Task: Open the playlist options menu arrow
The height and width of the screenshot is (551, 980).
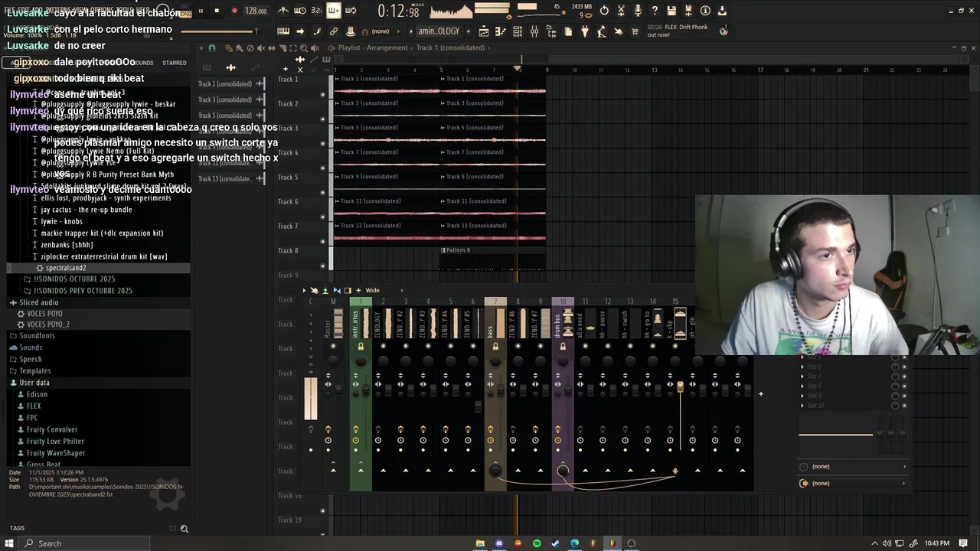Action: coord(201,47)
